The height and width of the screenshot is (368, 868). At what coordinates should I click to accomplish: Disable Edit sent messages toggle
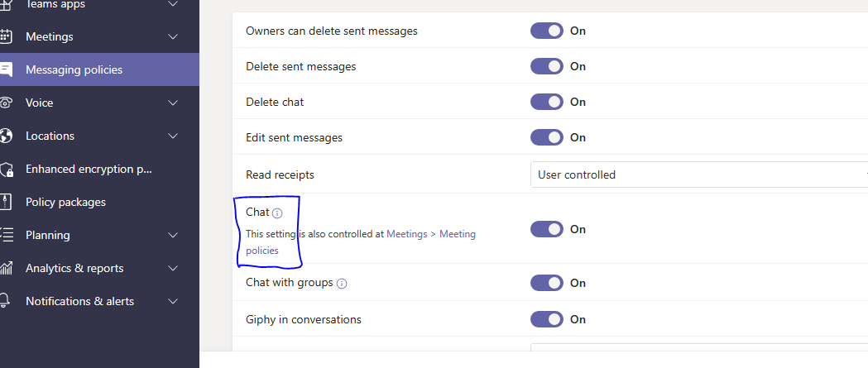547,137
